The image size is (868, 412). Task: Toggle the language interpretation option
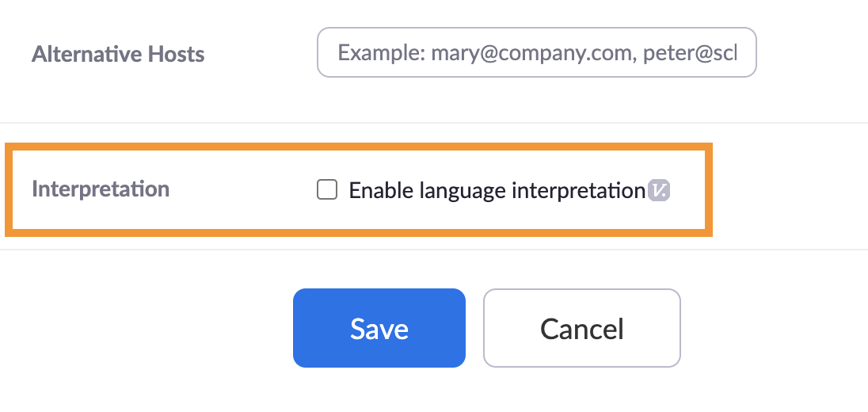point(326,189)
